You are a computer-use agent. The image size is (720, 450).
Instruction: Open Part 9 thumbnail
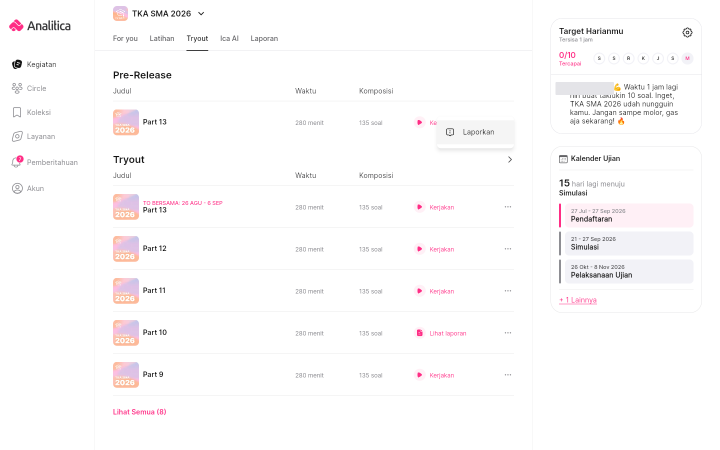[126, 375]
